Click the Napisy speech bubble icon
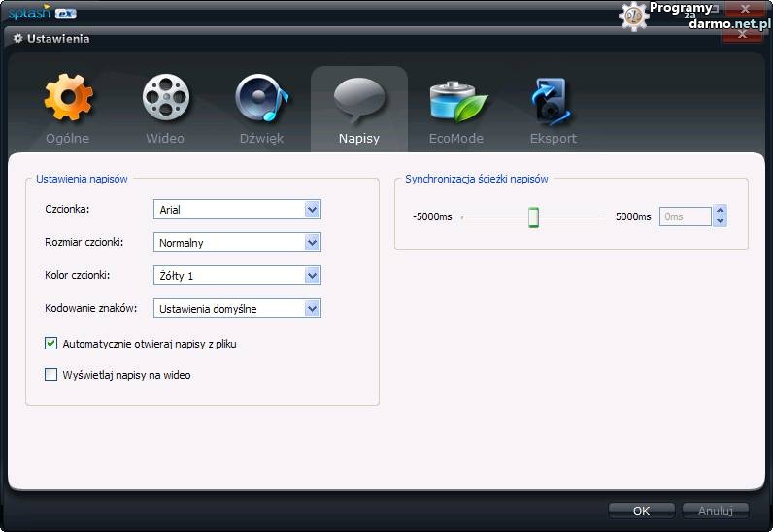773x532 pixels. [x=359, y=99]
